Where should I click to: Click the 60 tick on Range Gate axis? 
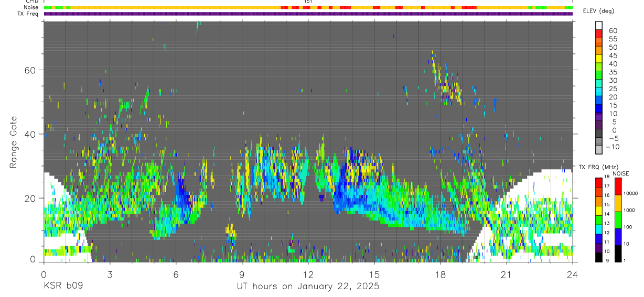click(29, 70)
